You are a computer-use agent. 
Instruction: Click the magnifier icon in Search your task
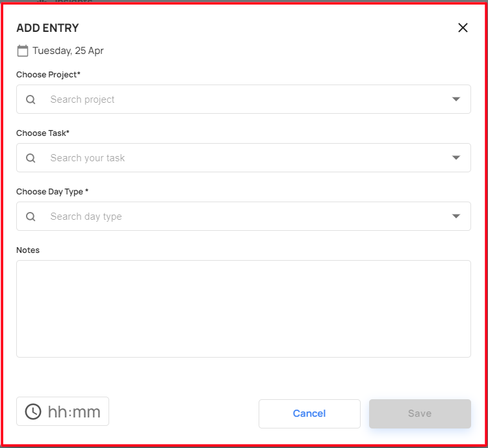pyautogui.click(x=31, y=158)
